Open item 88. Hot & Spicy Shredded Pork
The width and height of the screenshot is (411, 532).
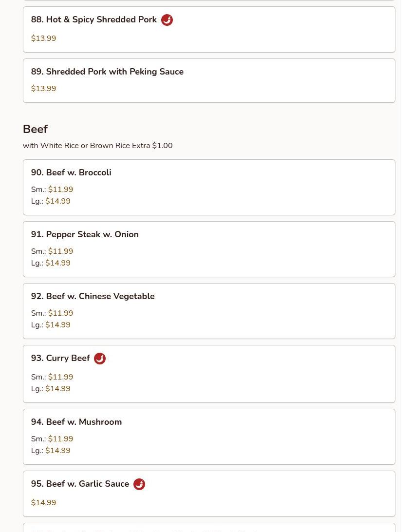pos(94,20)
